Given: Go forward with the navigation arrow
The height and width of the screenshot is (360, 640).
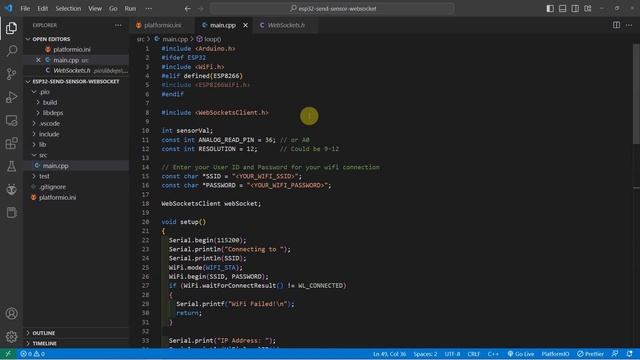Looking at the screenshot, I should click(x=200, y=9).
